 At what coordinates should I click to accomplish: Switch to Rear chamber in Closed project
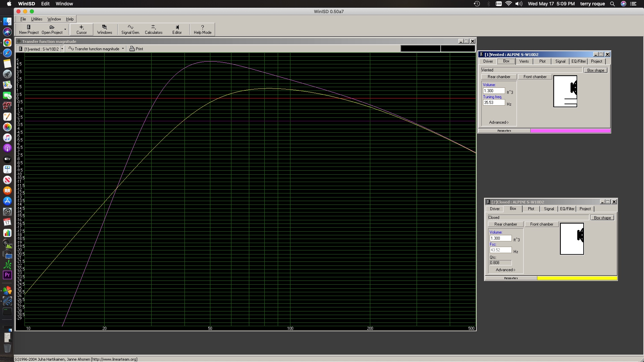tap(505, 224)
